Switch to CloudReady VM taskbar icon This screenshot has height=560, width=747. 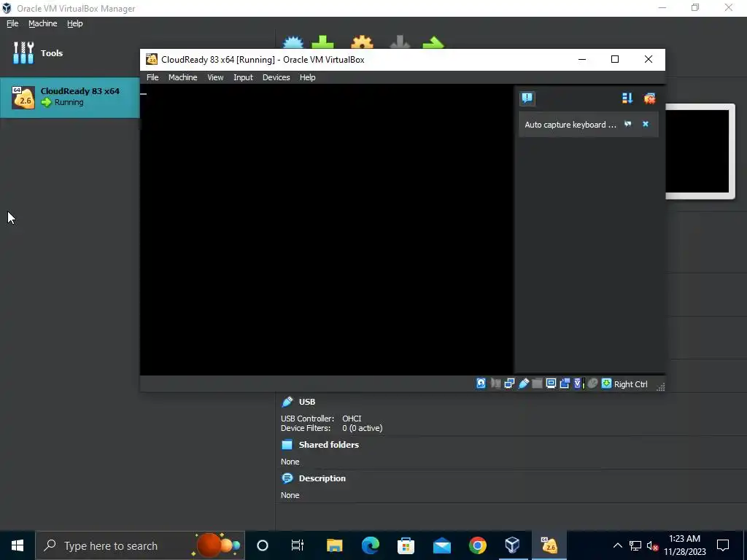coord(549,545)
